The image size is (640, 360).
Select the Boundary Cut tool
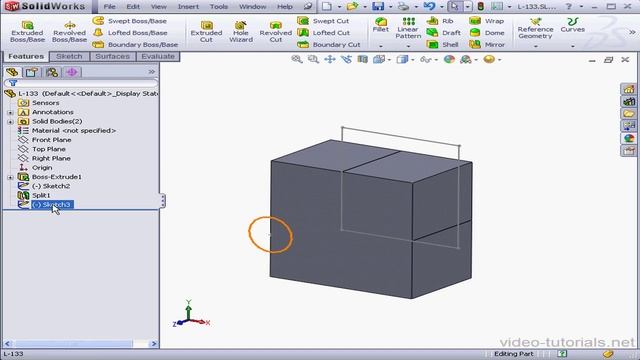(329, 44)
